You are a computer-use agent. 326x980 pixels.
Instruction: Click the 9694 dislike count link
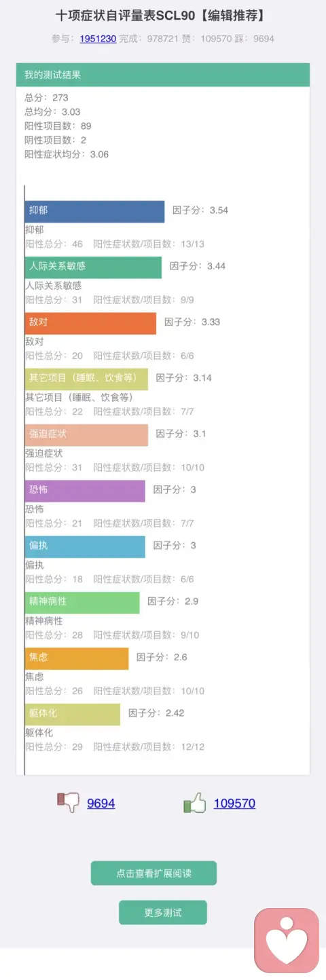101,804
